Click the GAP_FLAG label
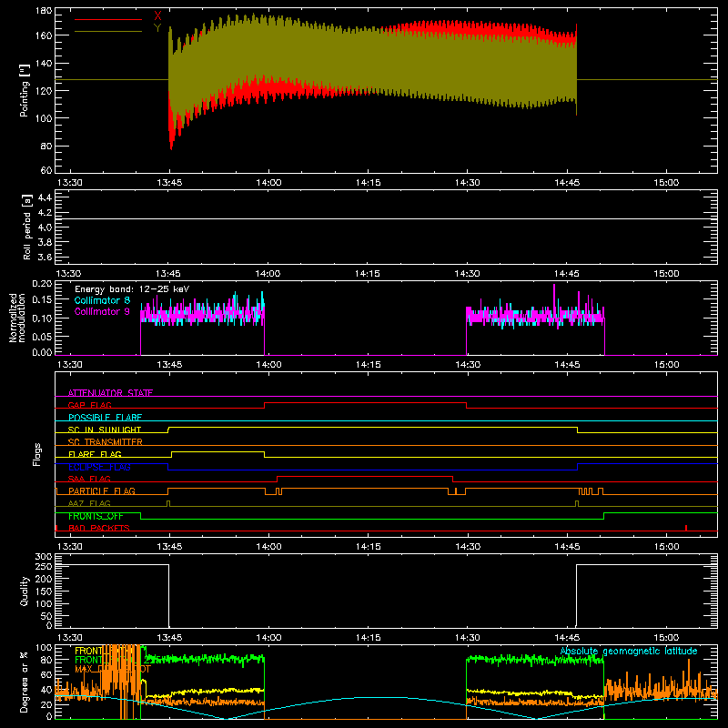The image size is (728, 728). [x=89, y=405]
